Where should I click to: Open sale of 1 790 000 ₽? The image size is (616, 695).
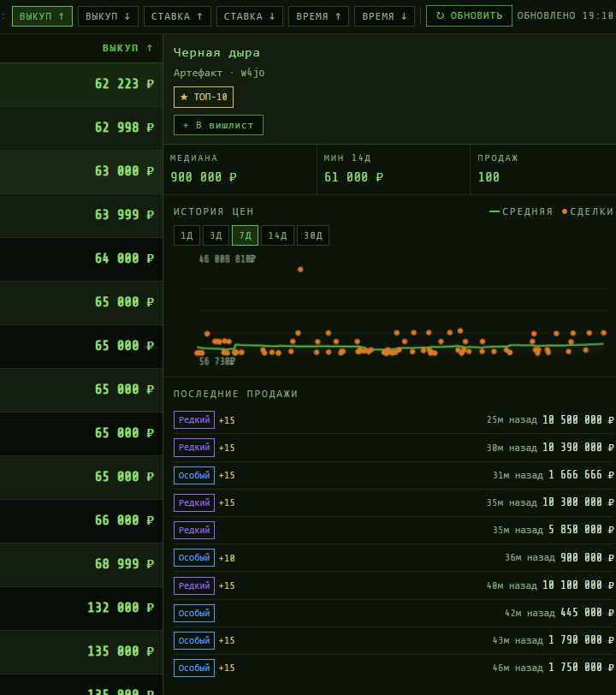tap(394, 640)
